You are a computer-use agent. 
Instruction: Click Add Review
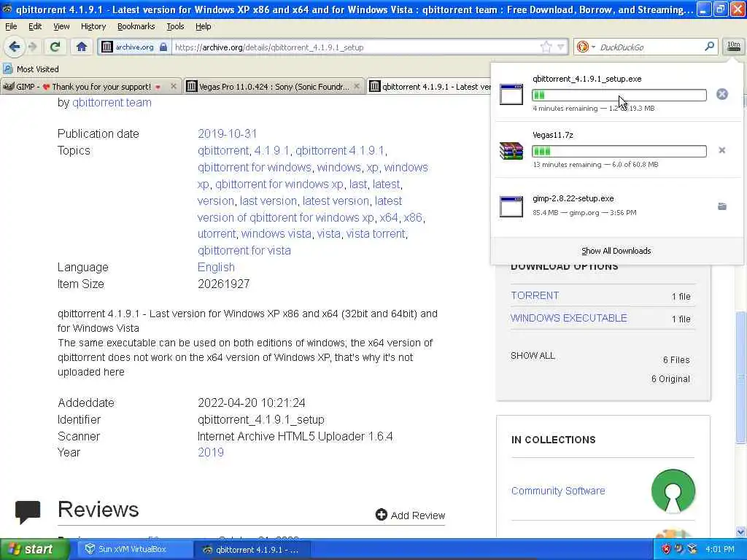410,516
